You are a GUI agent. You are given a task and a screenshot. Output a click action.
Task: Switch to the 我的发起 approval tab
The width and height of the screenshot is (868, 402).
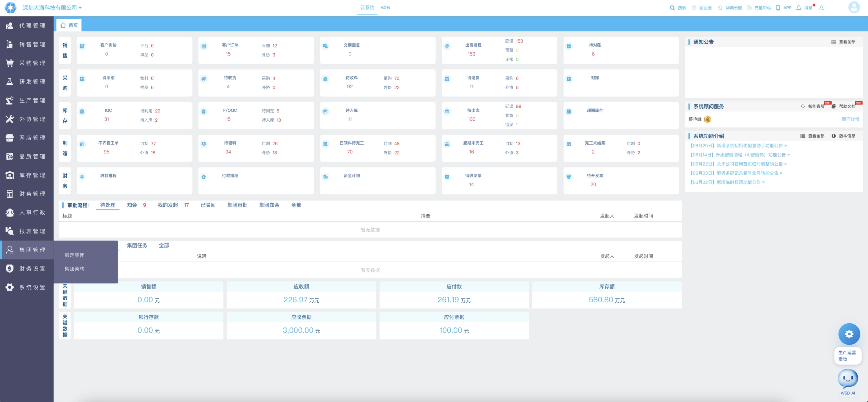coord(173,205)
